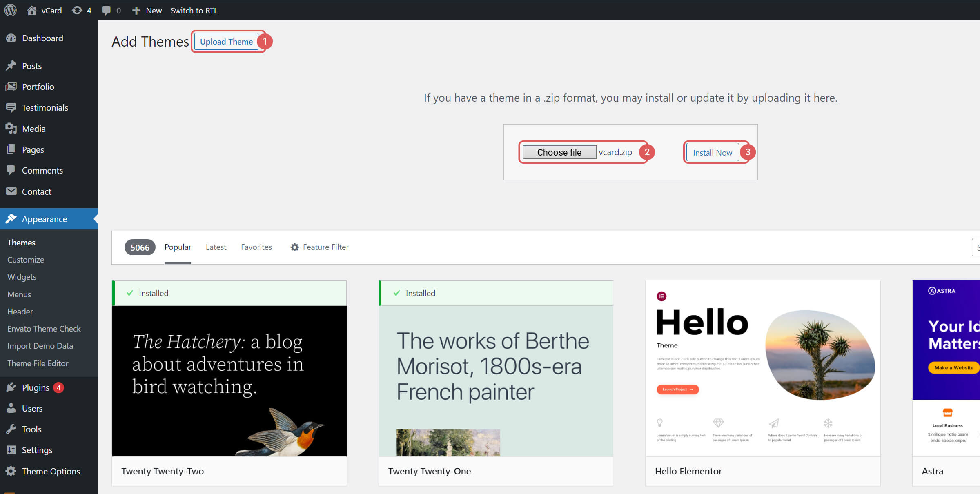Viewport: 980px width, 494px height.
Task: Open the comments bubble icon in admin bar
Action: point(106,11)
